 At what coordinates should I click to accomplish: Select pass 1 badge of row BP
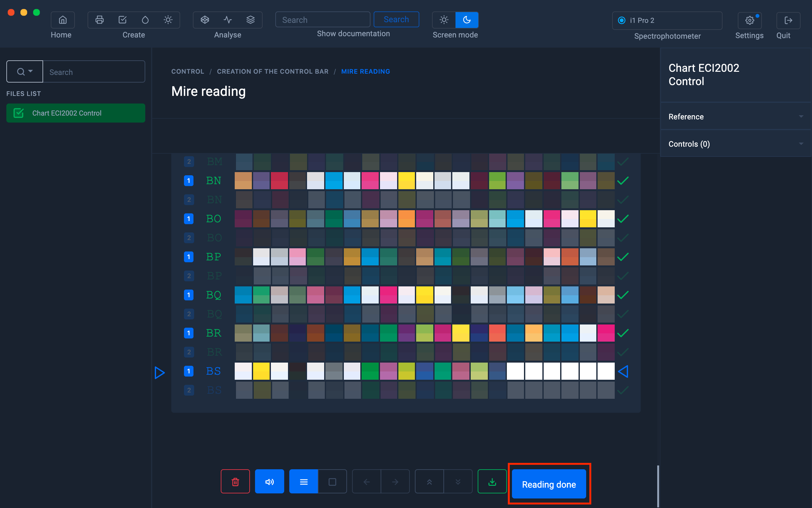pyautogui.click(x=189, y=257)
